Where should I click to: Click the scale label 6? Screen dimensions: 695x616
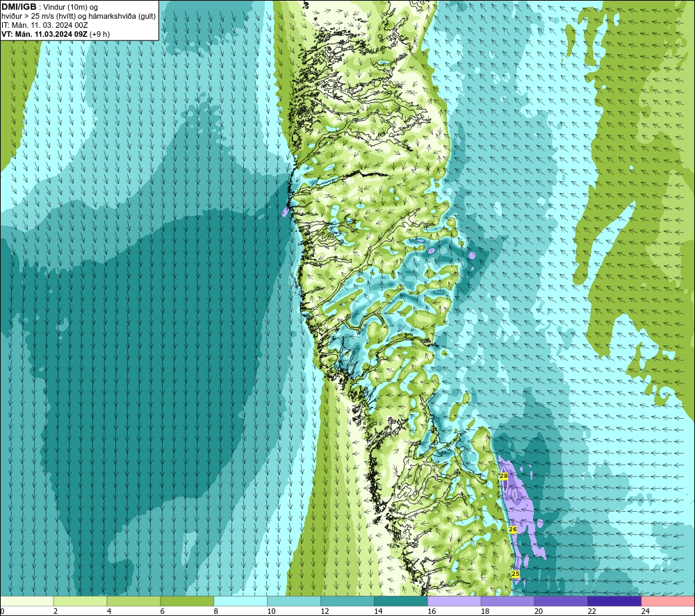coord(163,611)
